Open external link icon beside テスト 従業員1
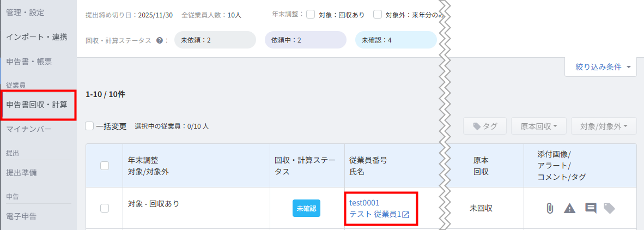This screenshot has height=230, width=644. click(405, 215)
